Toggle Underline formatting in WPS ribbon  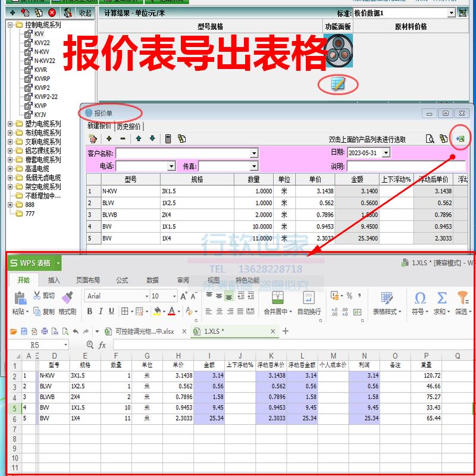(111, 311)
